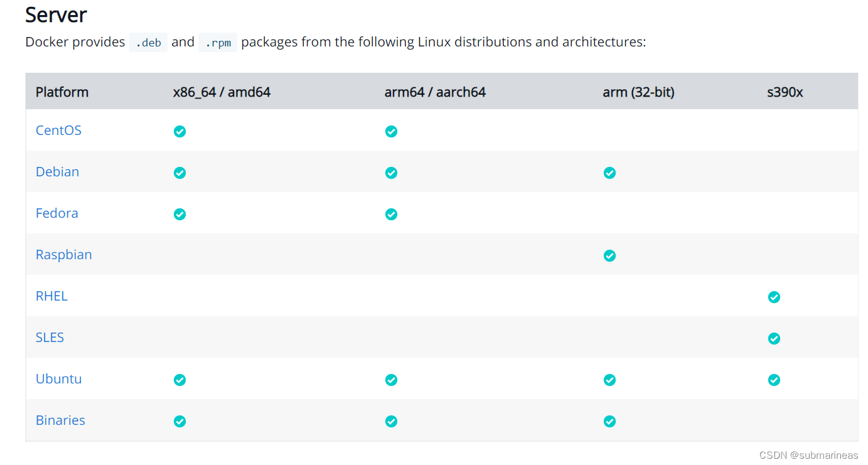Click the s390x column header
868x465 pixels.
tap(785, 92)
